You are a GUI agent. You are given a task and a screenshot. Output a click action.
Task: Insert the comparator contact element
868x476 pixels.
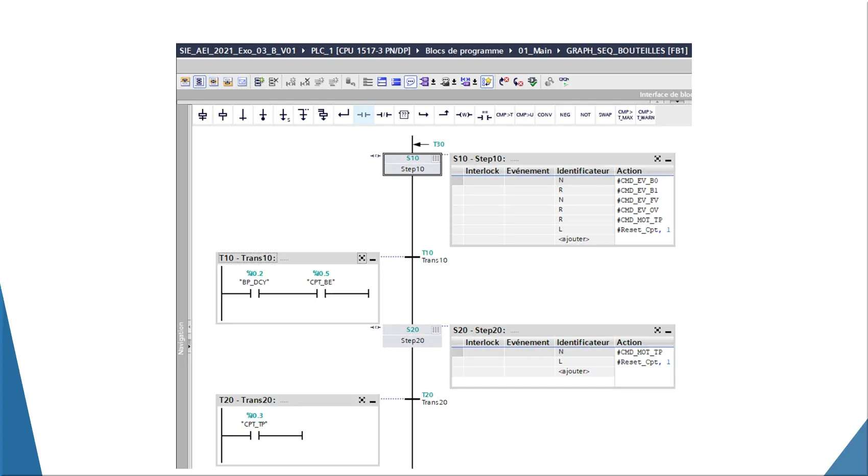pyautogui.click(x=484, y=115)
